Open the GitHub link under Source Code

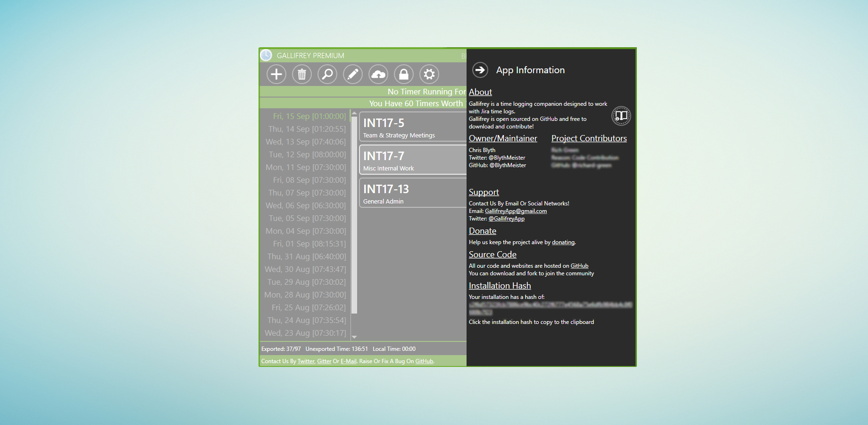(x=579, y=266)
